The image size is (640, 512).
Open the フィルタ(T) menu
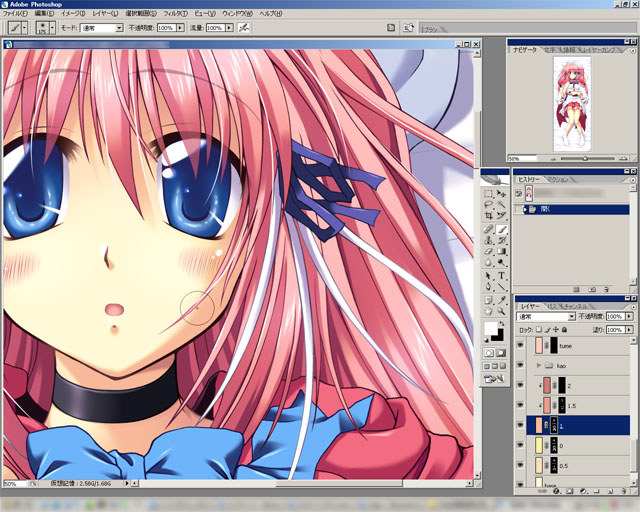(x=176, y=13)
